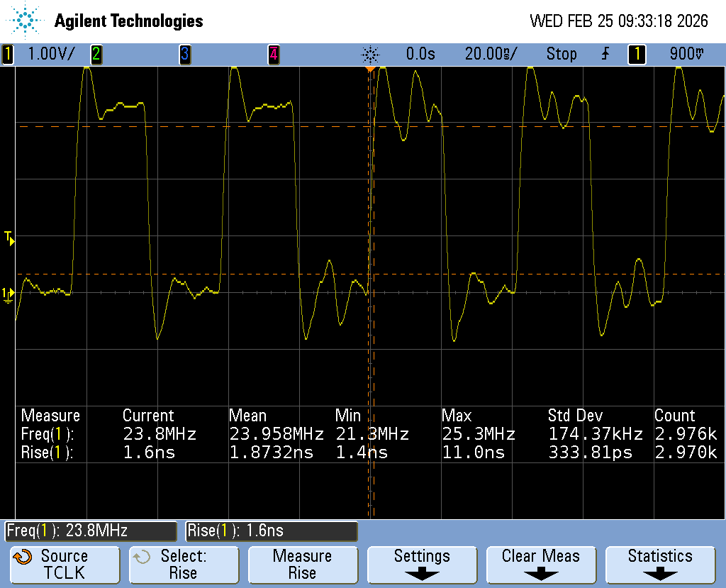This screenshot has height=588, width=726.
Task: Select the Freq(1): 23.8MHz readout tab
Action: coord(91,531)
